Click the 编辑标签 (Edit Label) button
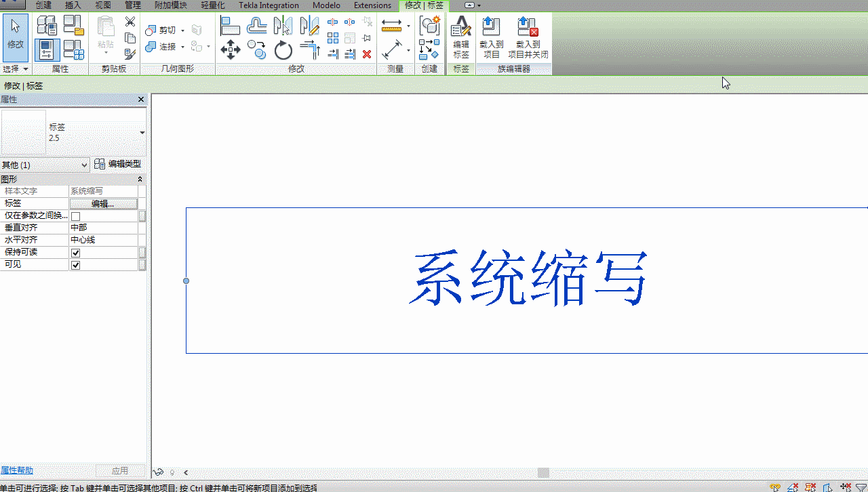The image size is (868, 492). [x=461, y=37]
